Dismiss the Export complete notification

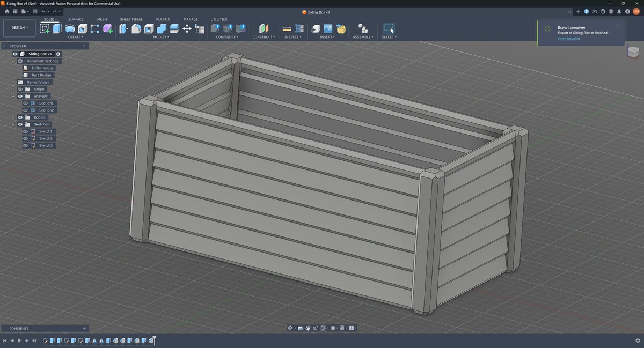618,26
